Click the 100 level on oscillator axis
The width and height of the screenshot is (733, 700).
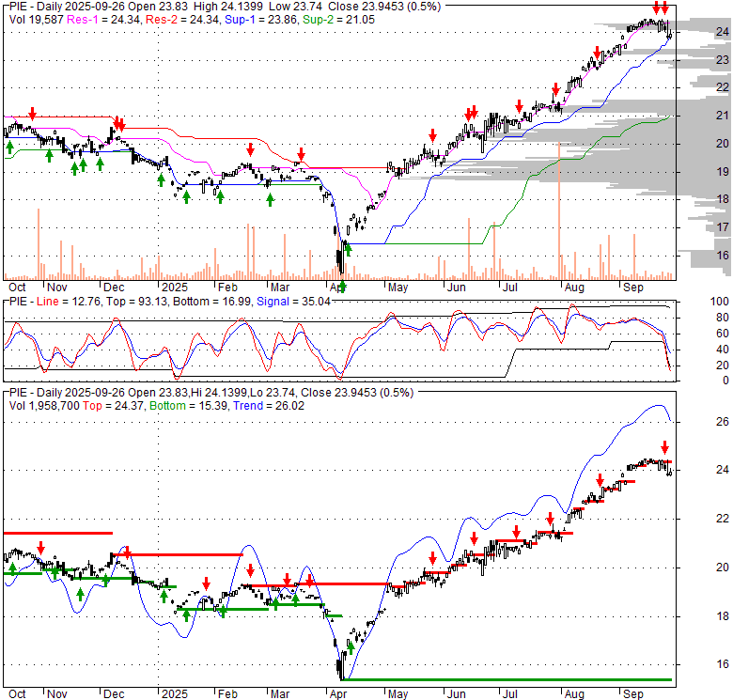click(720, 302)
